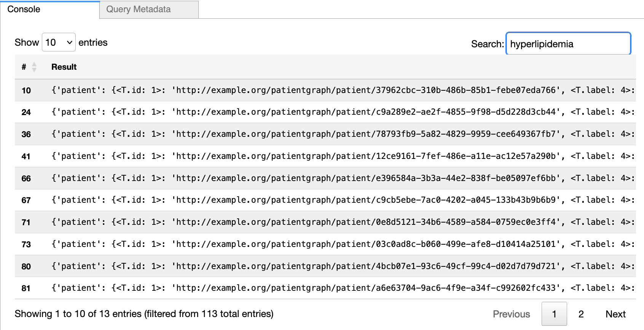Select result row number 80

pos(26,266)
